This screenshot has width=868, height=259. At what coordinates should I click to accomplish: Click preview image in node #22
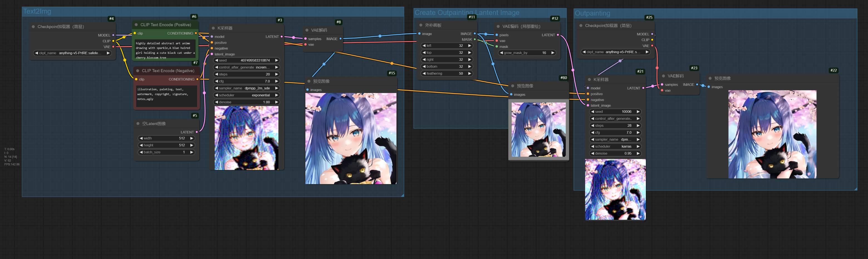point(772,134)
